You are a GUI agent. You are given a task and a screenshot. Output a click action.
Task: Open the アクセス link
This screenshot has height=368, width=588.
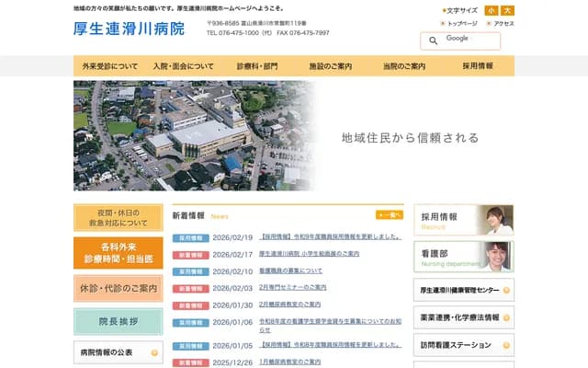[x=502, y=23]
